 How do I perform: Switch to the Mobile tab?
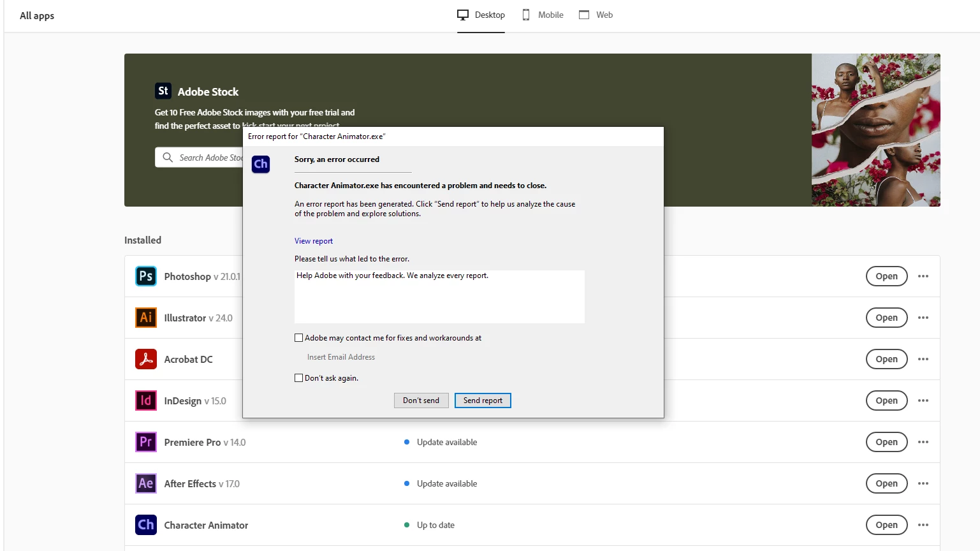coord(543,15)
